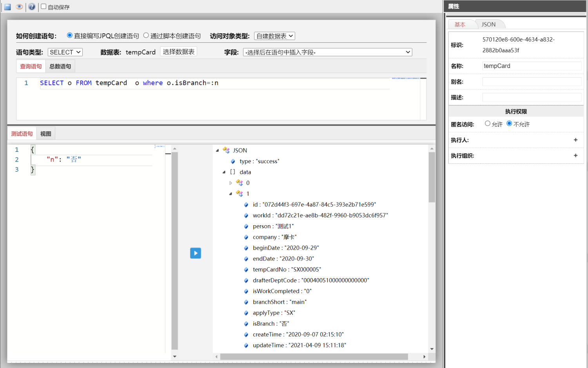This screenshot has height=368, width=588.
Task: Click the result pane horizontal scrollbar
Action: 314,357
